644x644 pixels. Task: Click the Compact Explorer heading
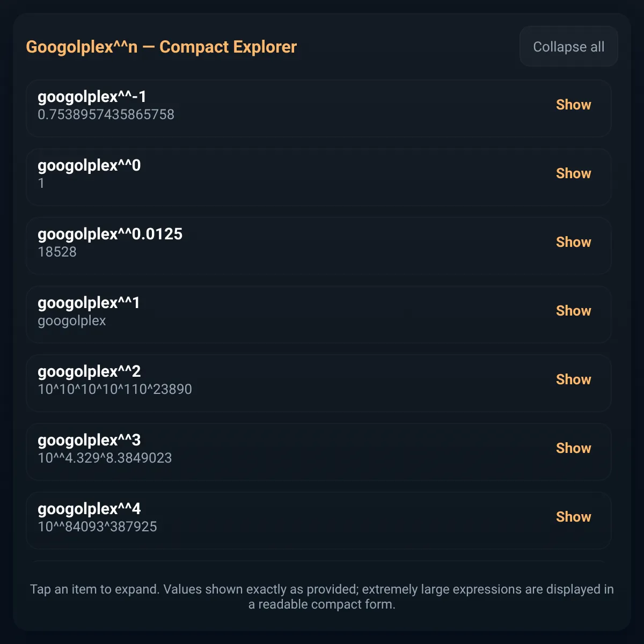click(x=161, y=47)
